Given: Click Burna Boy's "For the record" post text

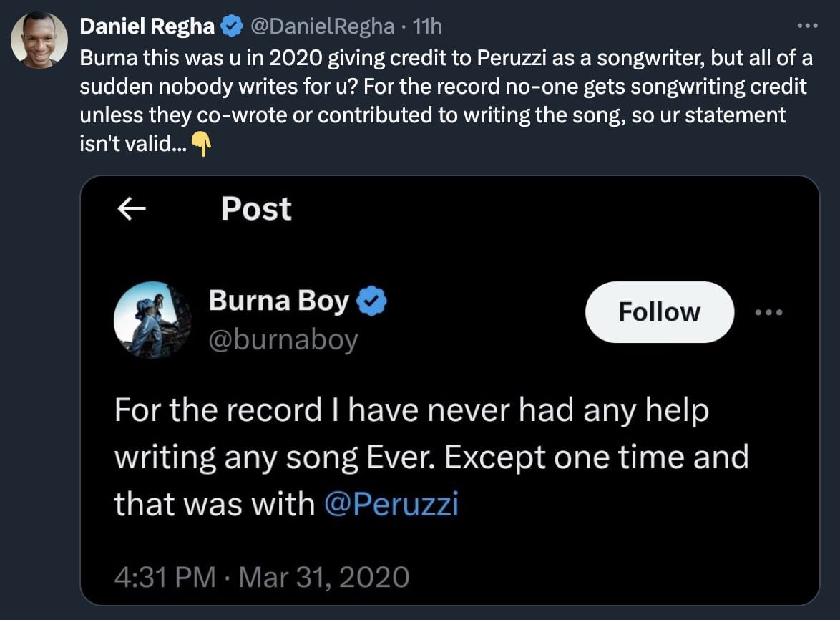Looking at the screenshot, I should 429,457.
